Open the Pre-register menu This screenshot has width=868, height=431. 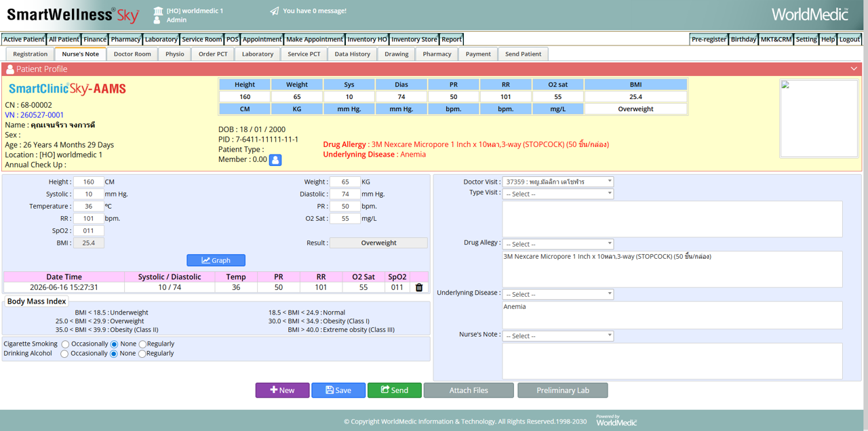tap(709, 39)
